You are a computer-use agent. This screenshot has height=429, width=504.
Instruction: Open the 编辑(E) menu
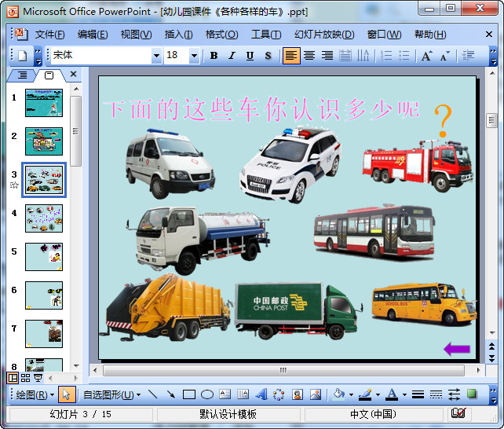click(x=93, y=34)
